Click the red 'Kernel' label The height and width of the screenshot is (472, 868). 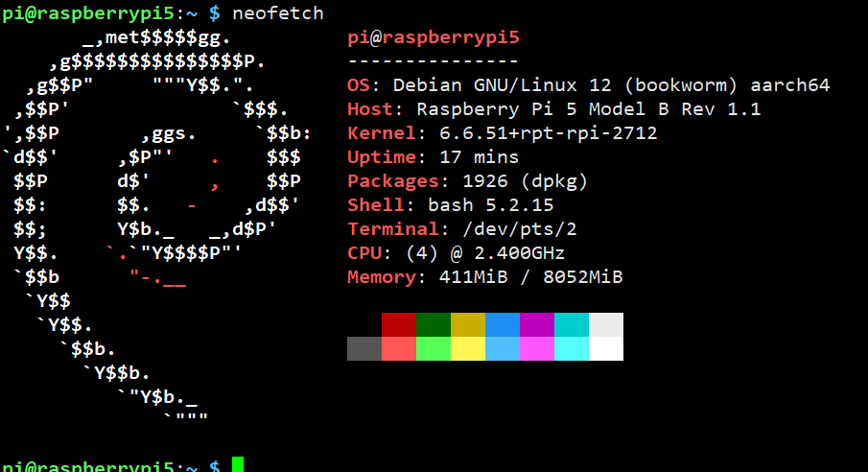pyautogui.click(x=382, y=133)
